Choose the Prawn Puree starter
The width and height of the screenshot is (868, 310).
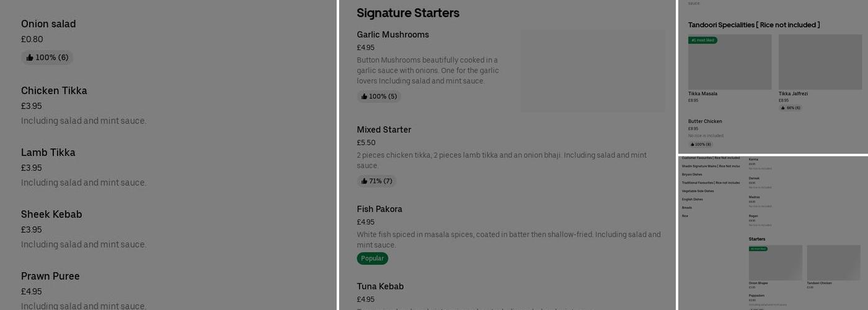50,277
